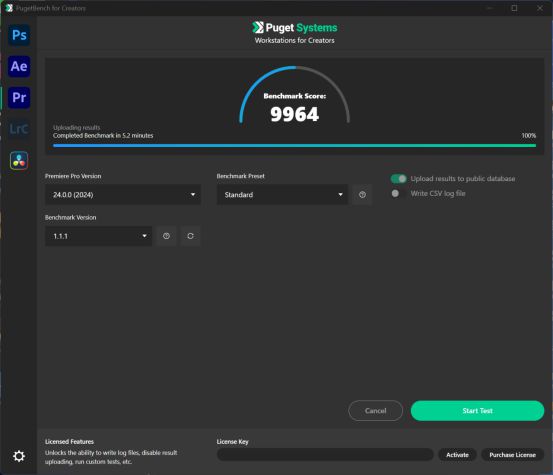This screenshot has height=475, width=553.
Task: Expand the Premiere Pro Version dropdown
Action: click(123, 195)
